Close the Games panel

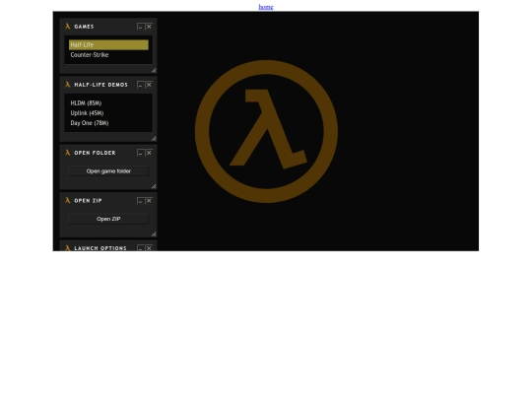pyautogui.click(x=149, y=27)
